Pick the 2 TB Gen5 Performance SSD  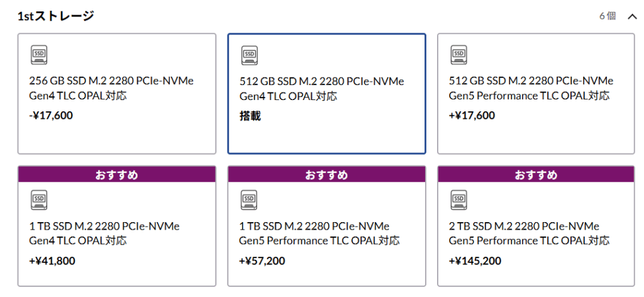click(536, 233)
